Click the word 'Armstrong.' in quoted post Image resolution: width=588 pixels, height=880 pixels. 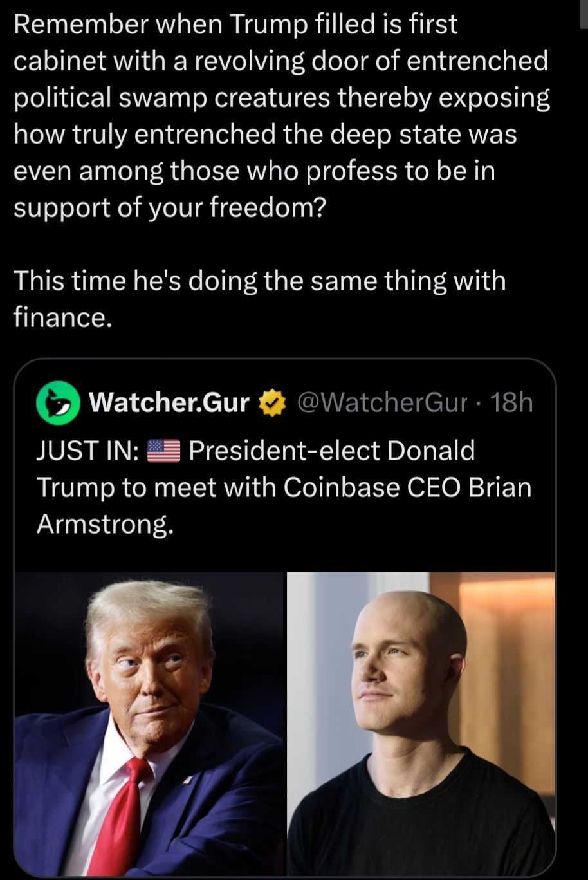(104, 525)
